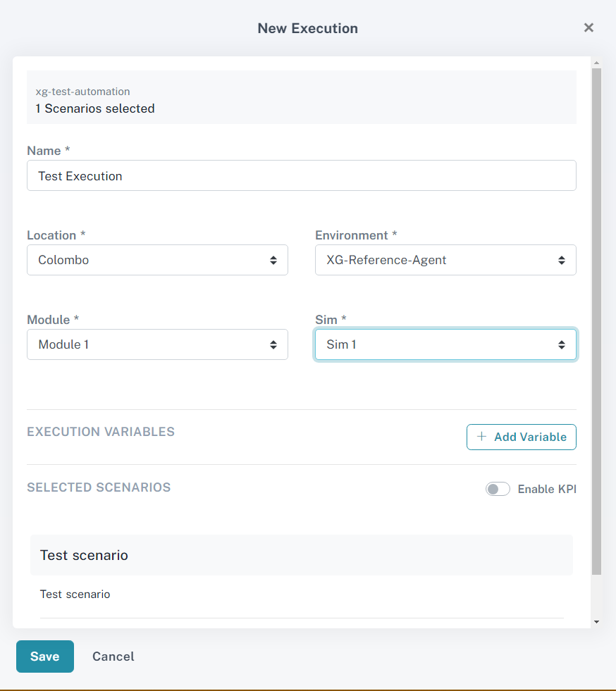
Task: Click the SELECTED SCENARIOS section header
Action: tap(99, 487)
